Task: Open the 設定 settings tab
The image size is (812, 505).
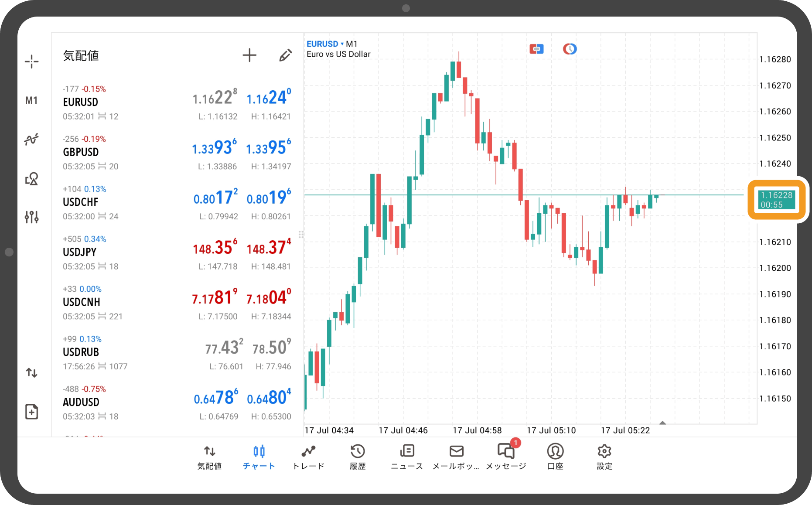Action: (604, 457)
